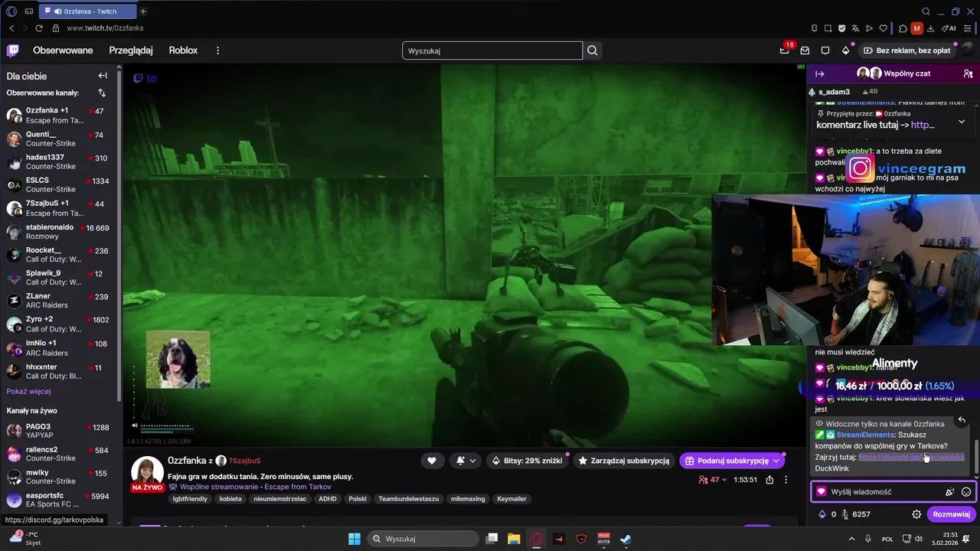This screenshot has width=980, height=551.
Task: Open chat community users list icon
Action: [968, 73]
